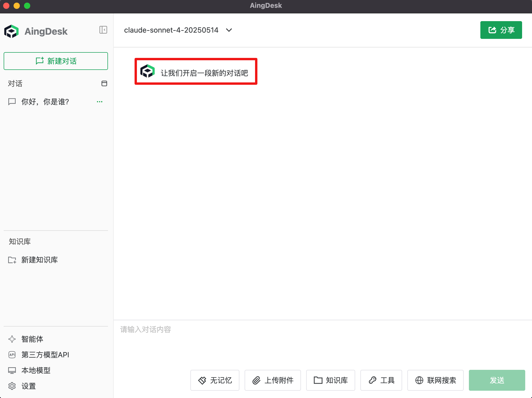The width and height of the screenshot is (532, 398).
Task: Expand the 知识库 panel in message bar
Action: pos(330,380)
